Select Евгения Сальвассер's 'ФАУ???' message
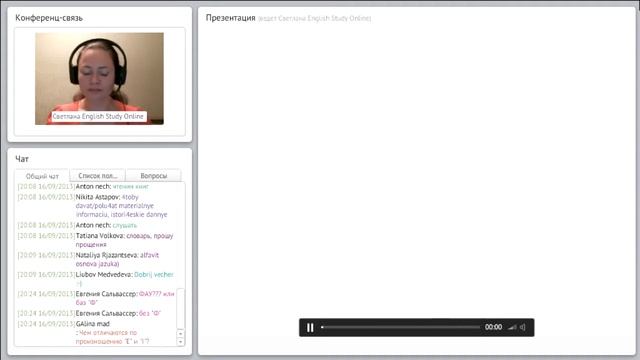The height and width of the screenshot is (360, 640). (95, 298)
